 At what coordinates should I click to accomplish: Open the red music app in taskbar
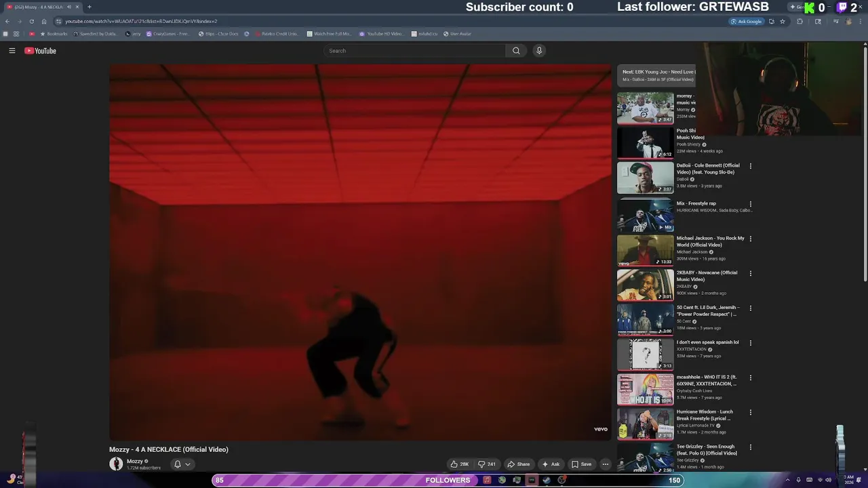click(x=487, y=480)
